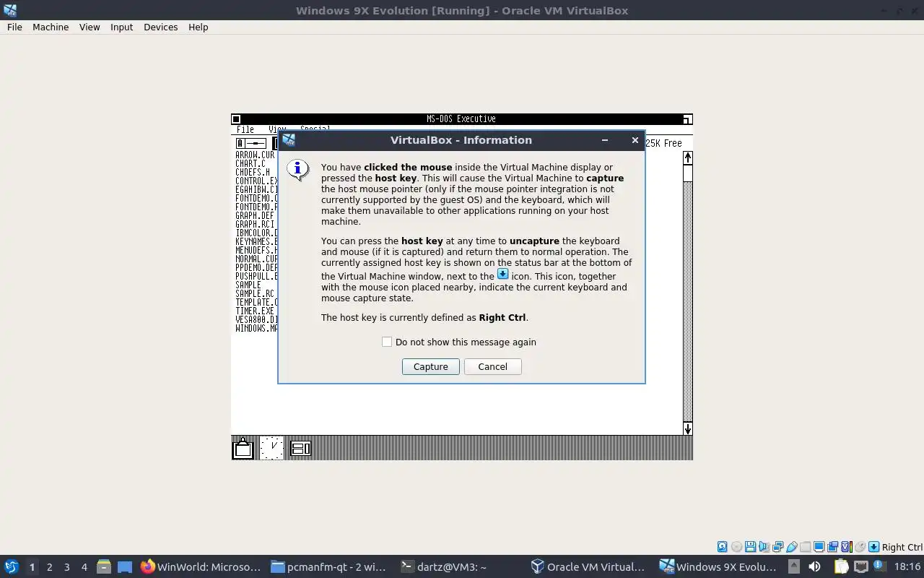The width and height of the screenshot is (924, 578).
Task: Click the 'Right Ctrl' host key label
Action: point(902,547)
